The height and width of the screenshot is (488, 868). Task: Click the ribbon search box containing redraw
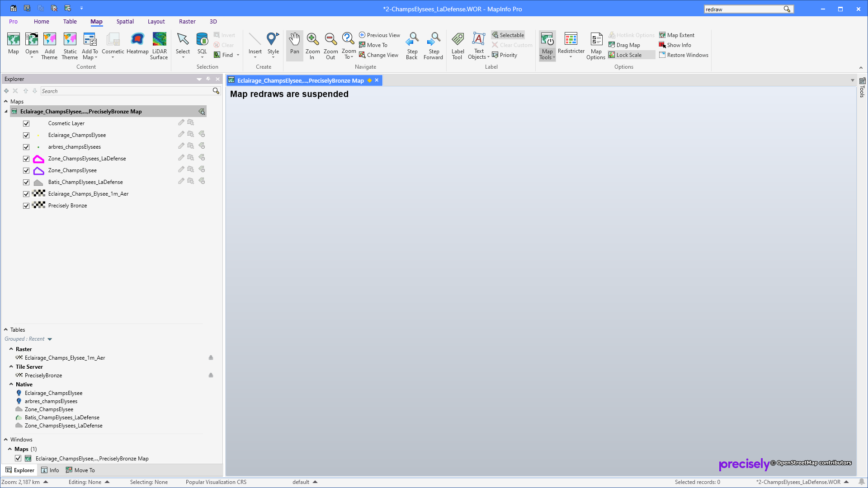(x=744, y=9)
